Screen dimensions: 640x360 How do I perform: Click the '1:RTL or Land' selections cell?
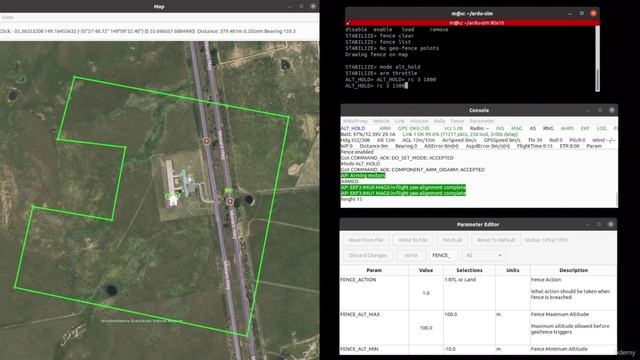pos(469,293)
